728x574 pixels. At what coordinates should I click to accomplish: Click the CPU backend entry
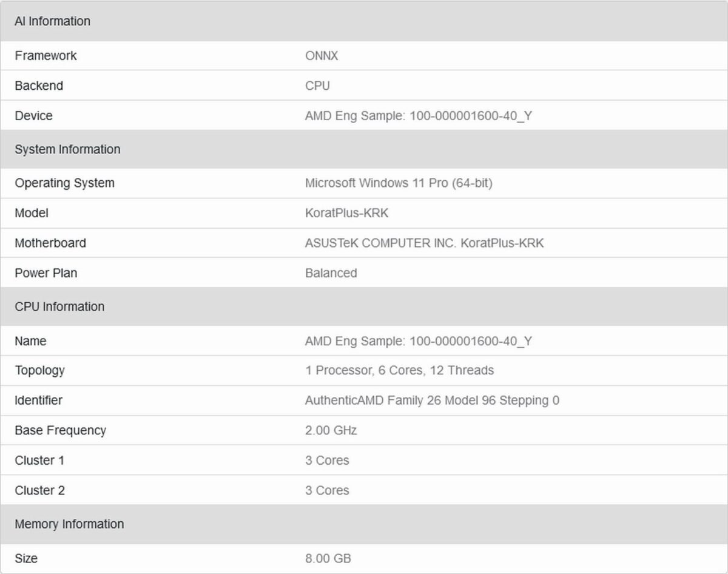click(317, 86)
